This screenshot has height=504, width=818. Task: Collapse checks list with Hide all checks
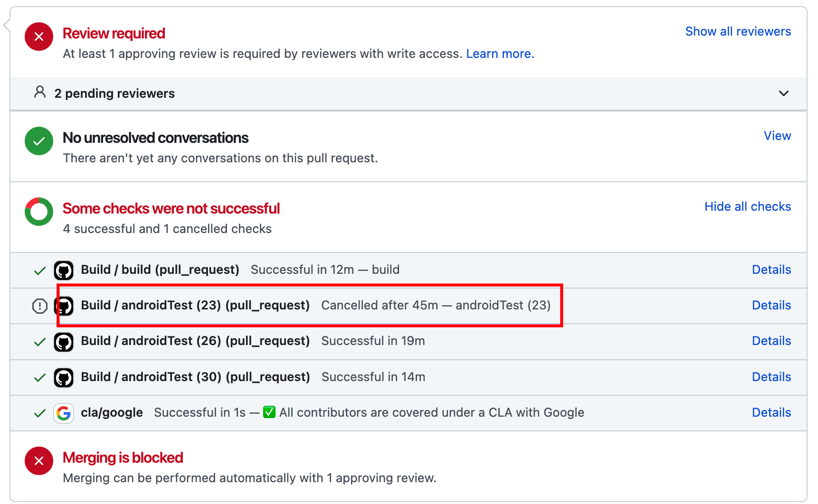point(748,206)
